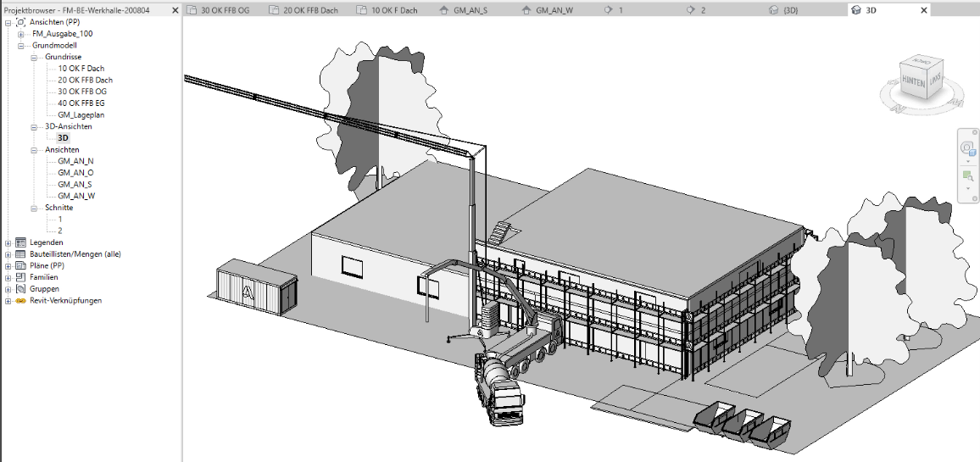Close the Projektbrowser panel
980x462 pixels.
coord(175,10)
